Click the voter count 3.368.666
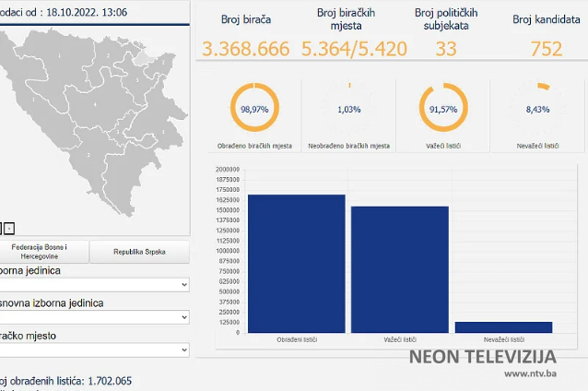Viewport: 588px width, 391px height. (245, 49)
